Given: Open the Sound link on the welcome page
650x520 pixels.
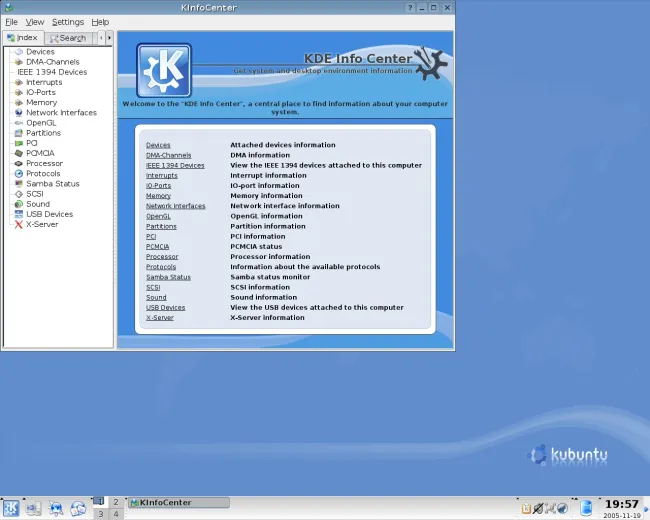Looking at the screenshot, I should [x=156, y=297].
